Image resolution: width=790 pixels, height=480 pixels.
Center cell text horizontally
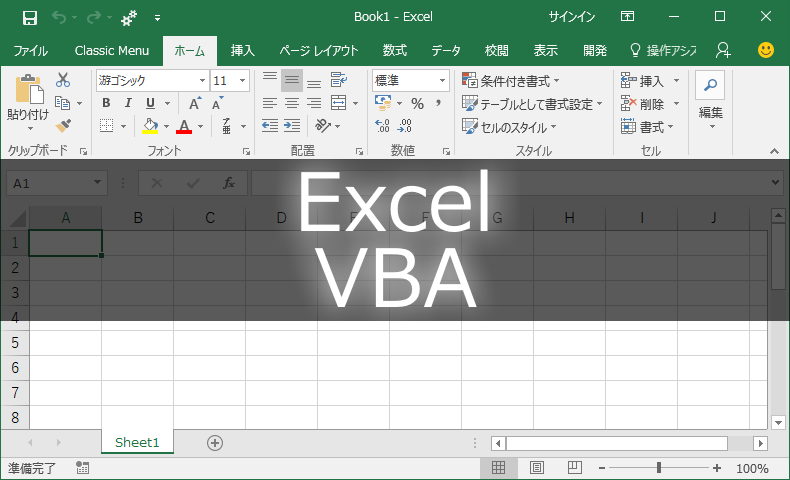[292, 103]
